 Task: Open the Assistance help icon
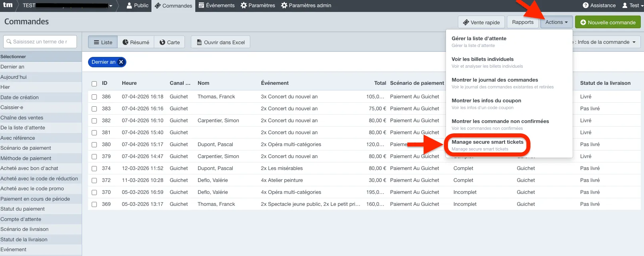[599, 5]
